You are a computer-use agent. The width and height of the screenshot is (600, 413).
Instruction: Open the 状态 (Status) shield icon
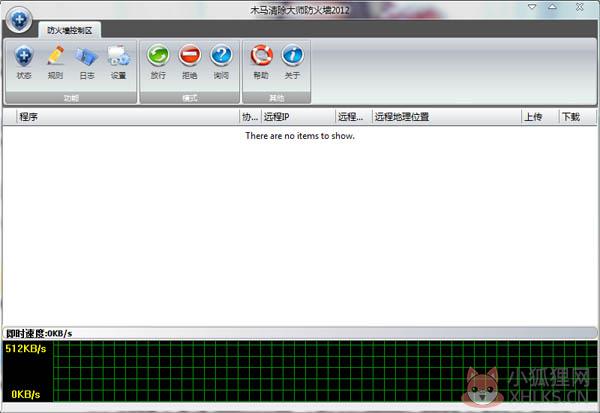click(x=24, y=62)
